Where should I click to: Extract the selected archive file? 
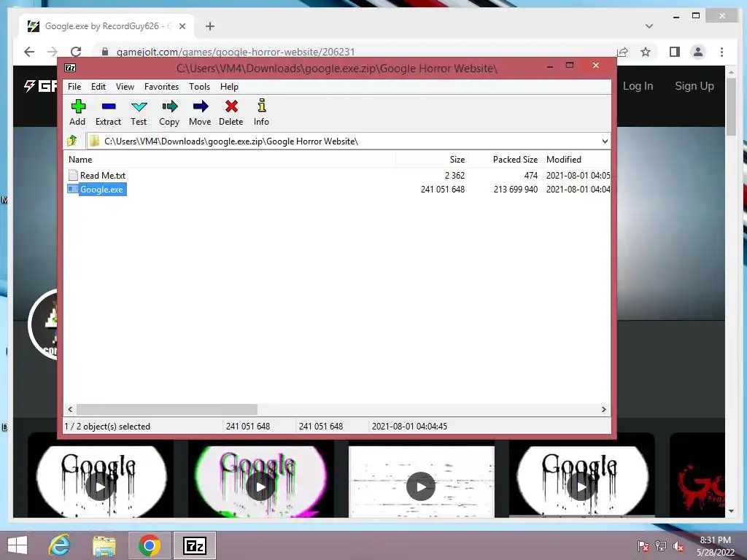tap(108, 113)
